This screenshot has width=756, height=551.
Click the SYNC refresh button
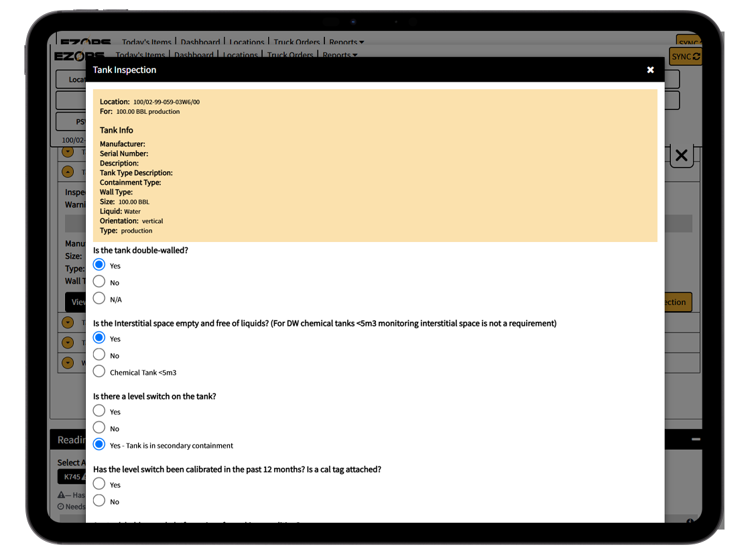(x=686, y=56)
